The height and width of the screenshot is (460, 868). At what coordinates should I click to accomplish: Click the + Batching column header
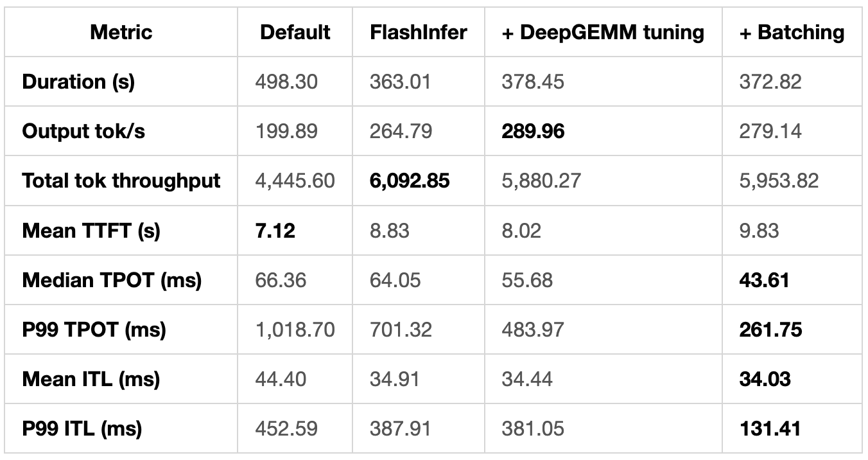(792, 32)
